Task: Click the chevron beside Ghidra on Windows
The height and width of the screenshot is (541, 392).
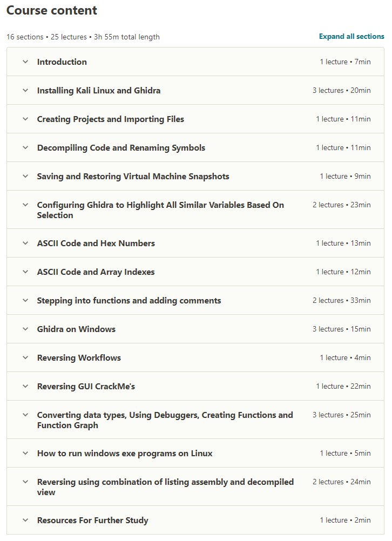Action: pos(25,329)
